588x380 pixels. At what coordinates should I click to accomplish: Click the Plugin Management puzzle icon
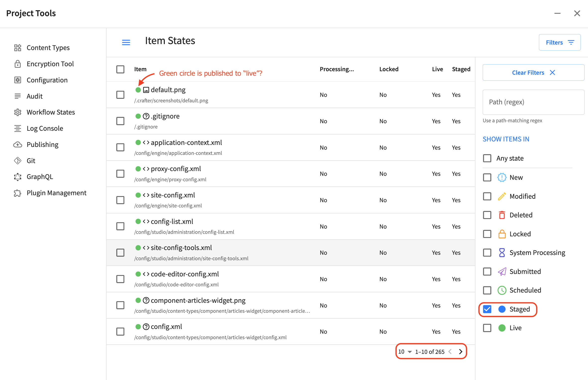[x=18, y=193]
